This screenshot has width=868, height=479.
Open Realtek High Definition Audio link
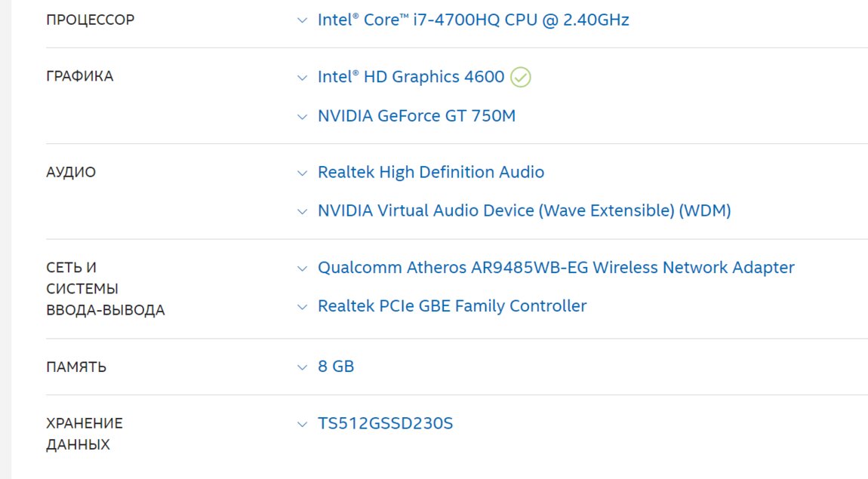[x=431, y=172]
